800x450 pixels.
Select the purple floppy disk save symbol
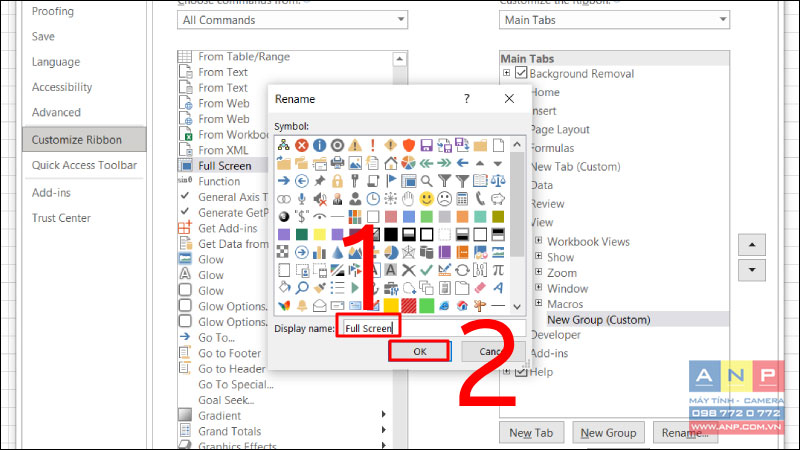coord(427,145)
